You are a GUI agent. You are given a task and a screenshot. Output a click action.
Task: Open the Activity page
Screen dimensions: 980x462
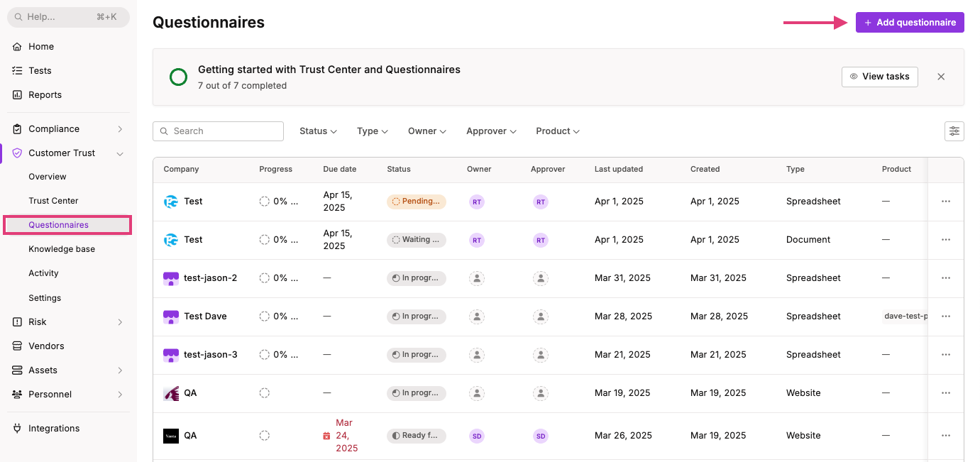43,273
